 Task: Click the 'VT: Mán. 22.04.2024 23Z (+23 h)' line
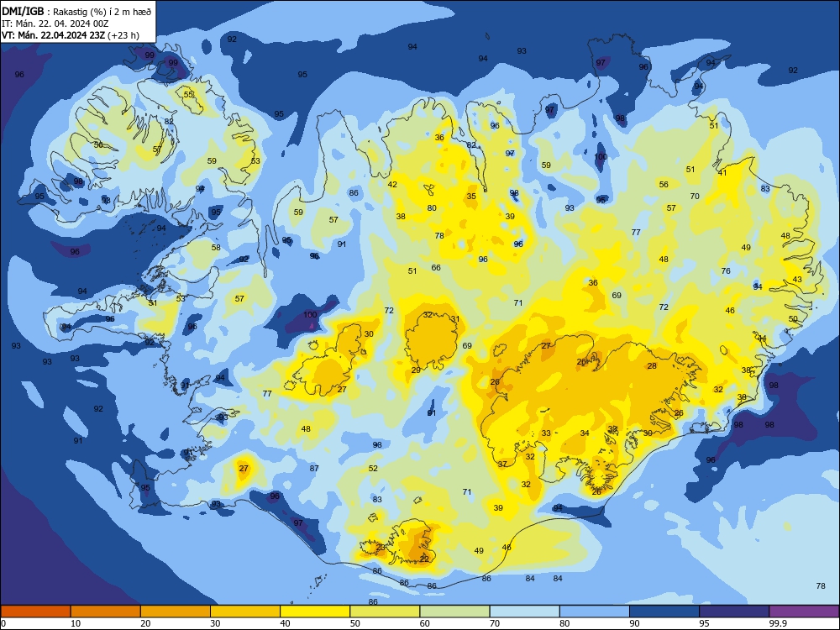click(71, 35)
